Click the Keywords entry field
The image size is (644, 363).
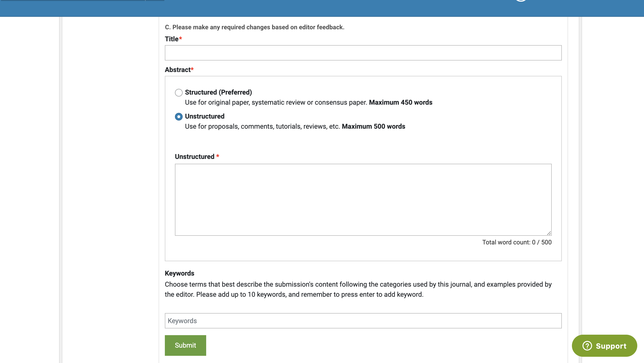point(363,321)
